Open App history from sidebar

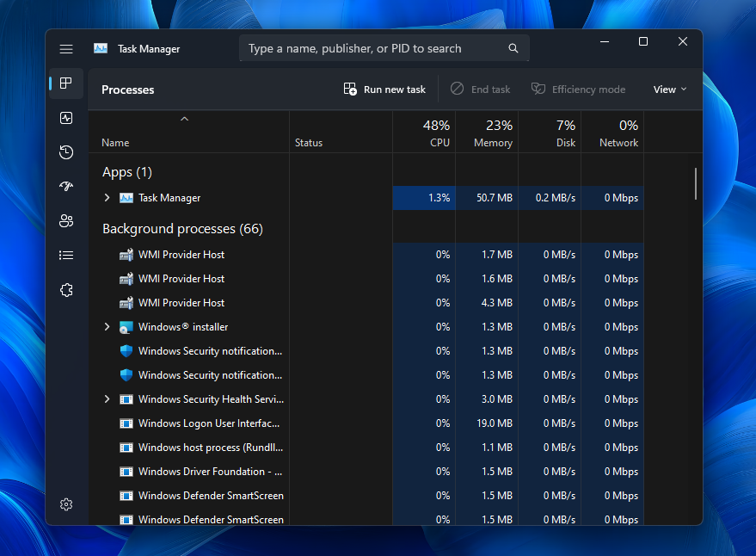pos(66,152)
